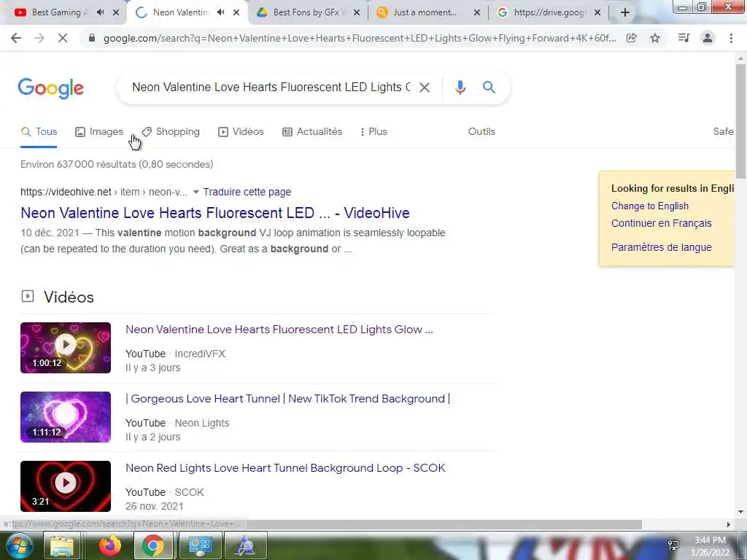Expand the Plus more filters menu
The width and height of the screenshot is (747, 560).
tap(374, 132)
